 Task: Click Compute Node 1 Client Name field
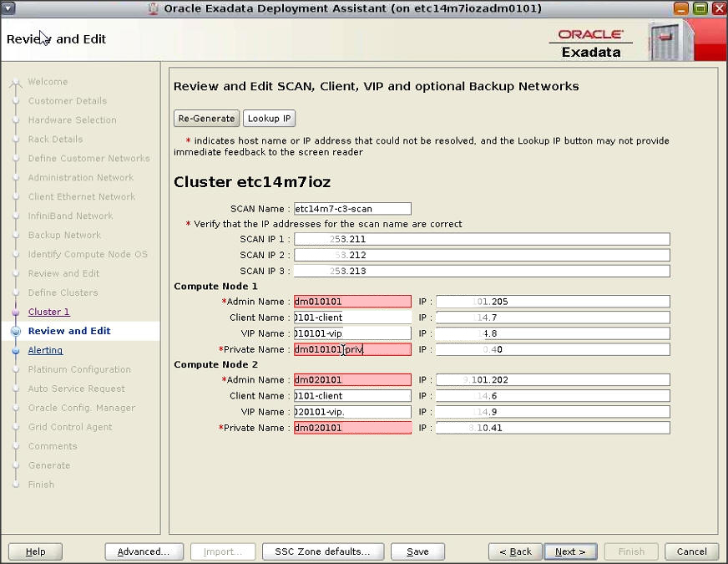tap(352, 318)
